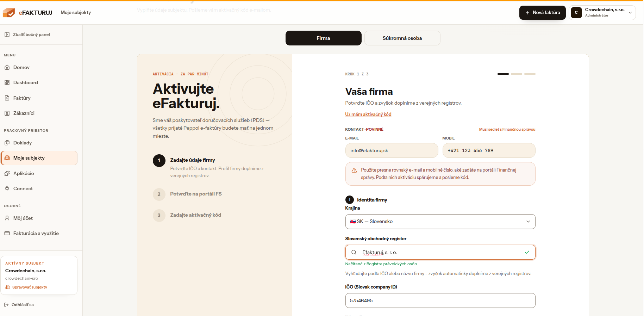Click the Môj účet person icon

pyautogui.click(x=7, y=218)
